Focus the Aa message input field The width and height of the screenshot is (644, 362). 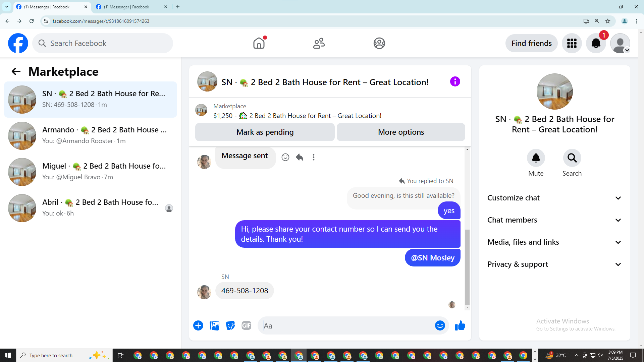(x=347, y=325)
